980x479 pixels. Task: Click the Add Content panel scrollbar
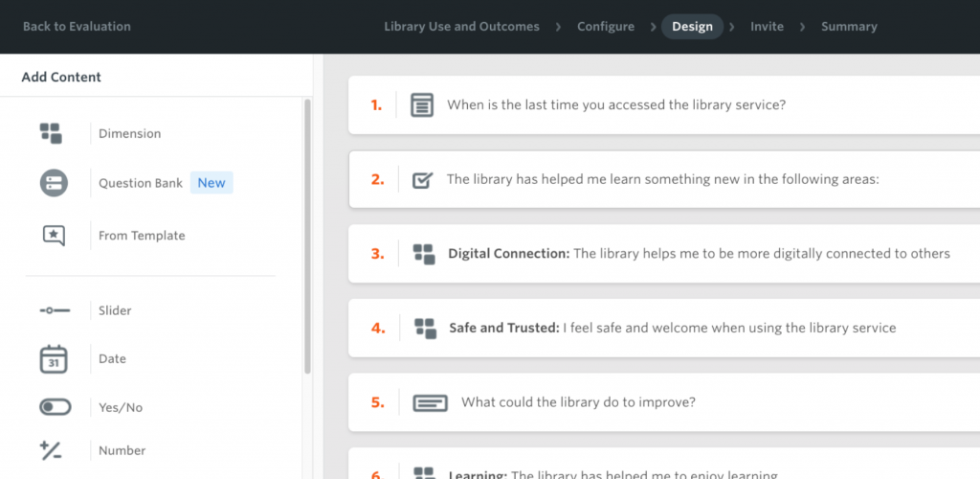tap(307, 237)
